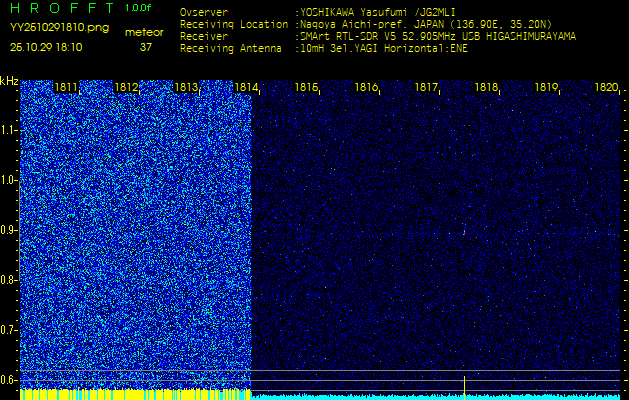Click the 'Receiving Location' label
The image size is (629, 400).
pyautogui.click(x=234, y=24)
